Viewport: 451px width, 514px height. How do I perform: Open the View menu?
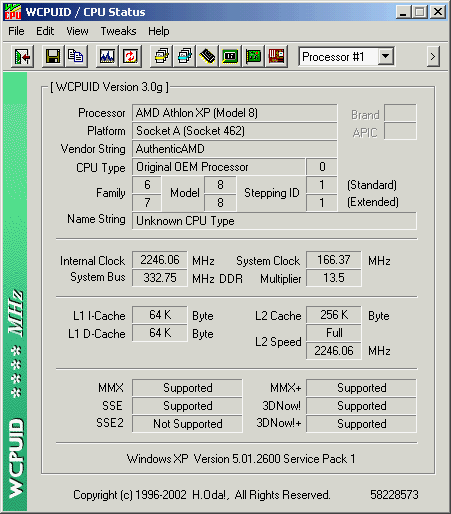(77, 31)
